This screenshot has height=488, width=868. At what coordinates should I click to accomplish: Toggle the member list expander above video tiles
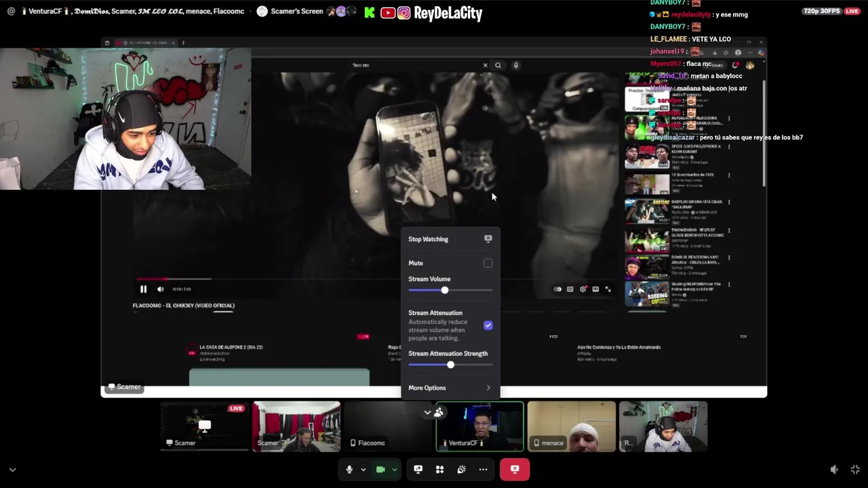point(433,412)
